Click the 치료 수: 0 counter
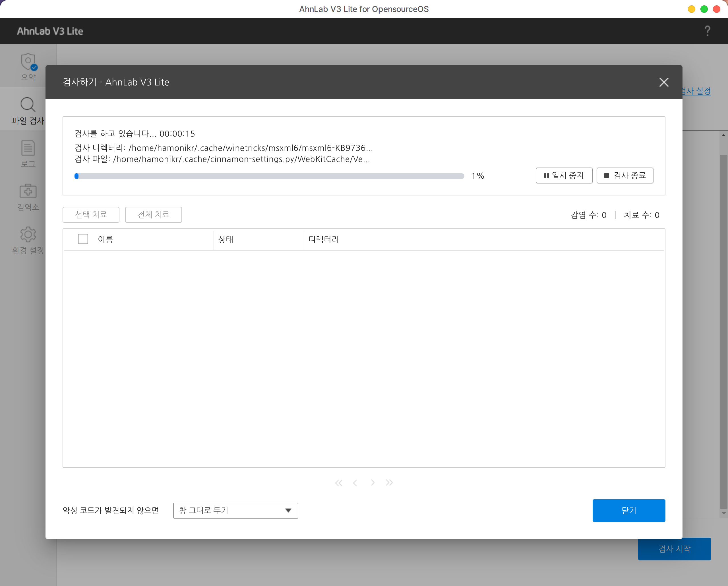Screen dimensions: 728x586 [642, 215]
